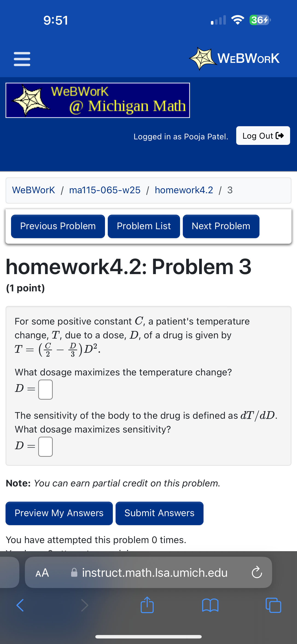The width and height of the screenshot is (297, 644).
Task: Tap the first D dosage answer box
Action: point(45,389)
